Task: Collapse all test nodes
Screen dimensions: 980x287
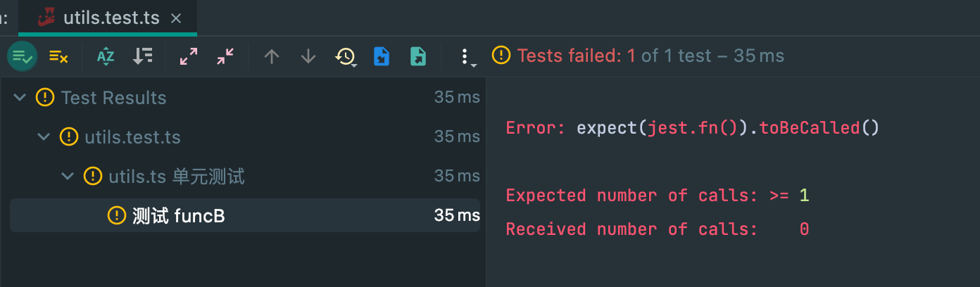Action: tap(225, 56)
